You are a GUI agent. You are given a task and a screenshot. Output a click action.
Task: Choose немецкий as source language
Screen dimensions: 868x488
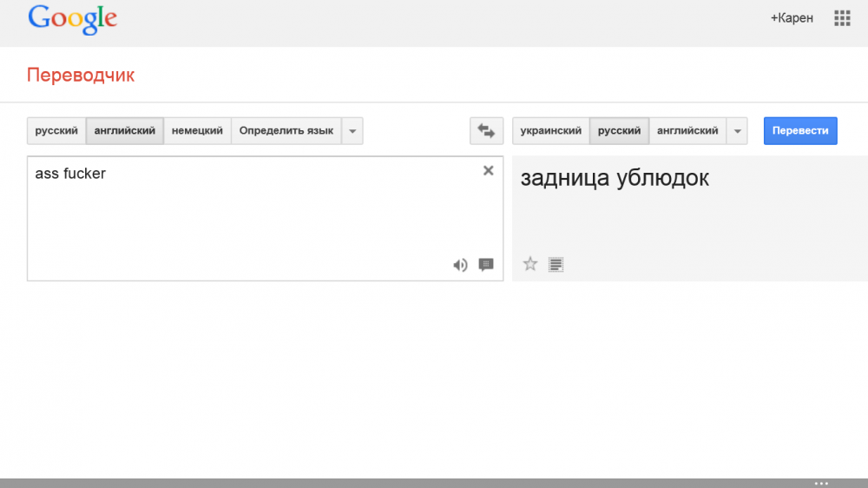[x=197, y=131]
